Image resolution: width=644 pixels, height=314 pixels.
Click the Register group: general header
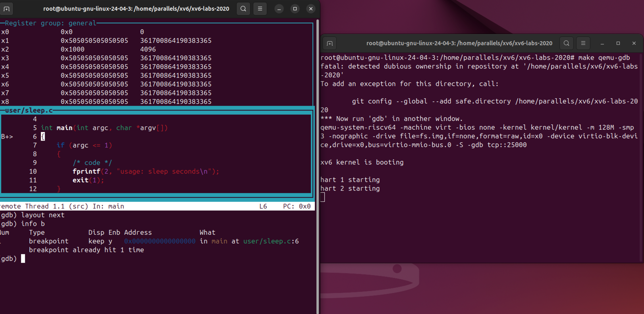(50, 23)
